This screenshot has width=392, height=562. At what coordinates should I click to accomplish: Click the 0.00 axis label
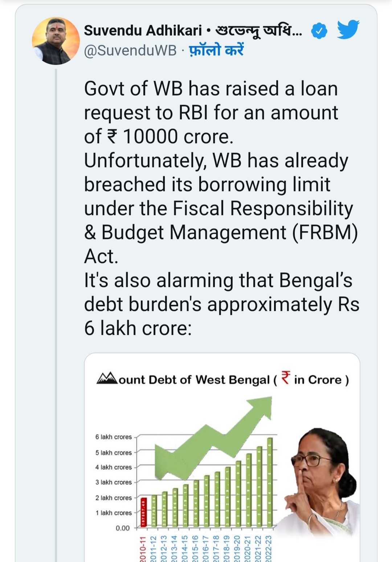(x=123, y=528)
